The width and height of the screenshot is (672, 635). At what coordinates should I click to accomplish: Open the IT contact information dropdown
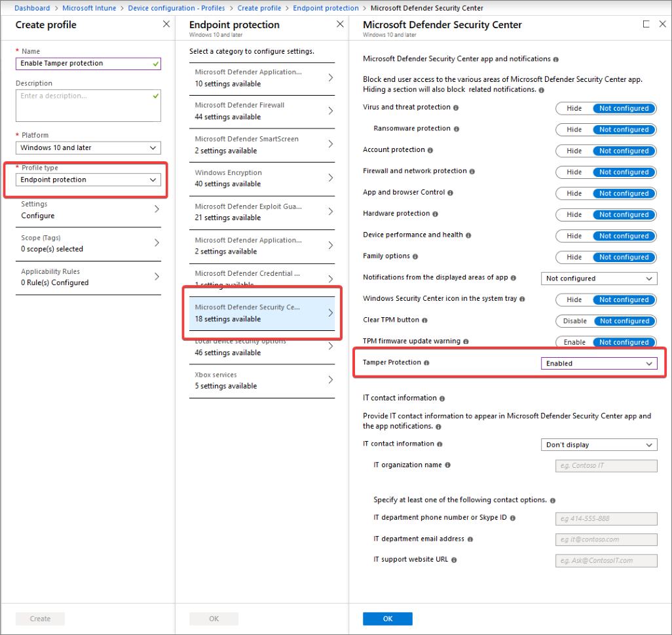[x=599, y=445]
